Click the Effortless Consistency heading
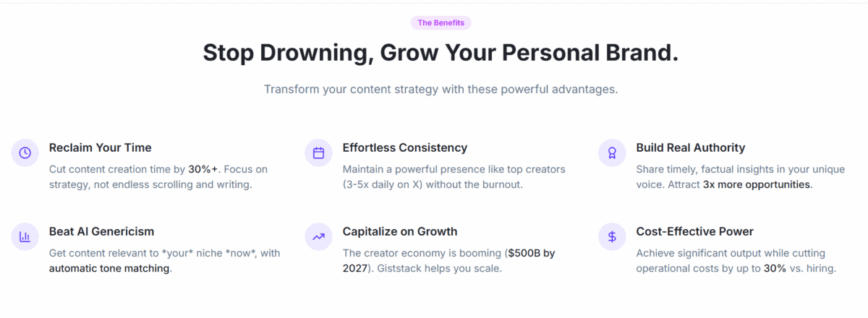The image size is (868, 318). pos(404,147)
